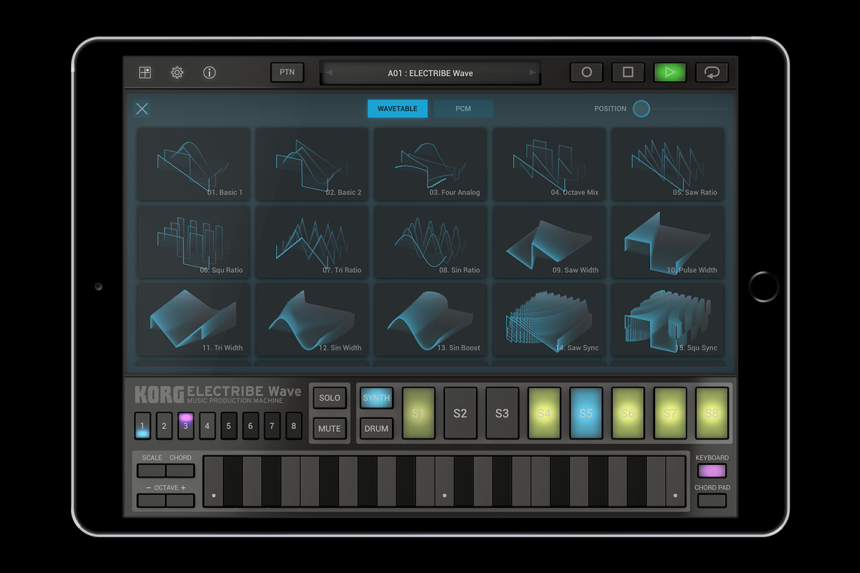Select wavetable 12. Sin Width
The width and height of the screenshot is (860, 573).
[x=312, y=320]
